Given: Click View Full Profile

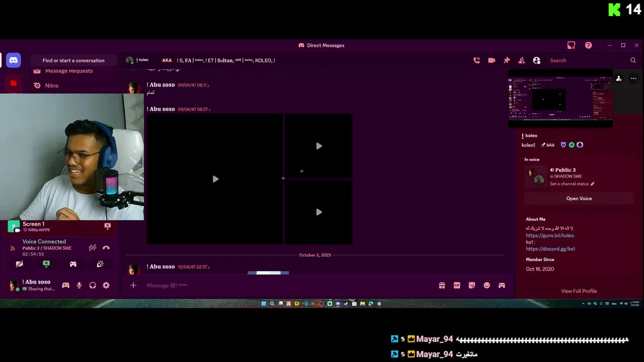Looking at the screenshot, I should click(x=579, y=291).
